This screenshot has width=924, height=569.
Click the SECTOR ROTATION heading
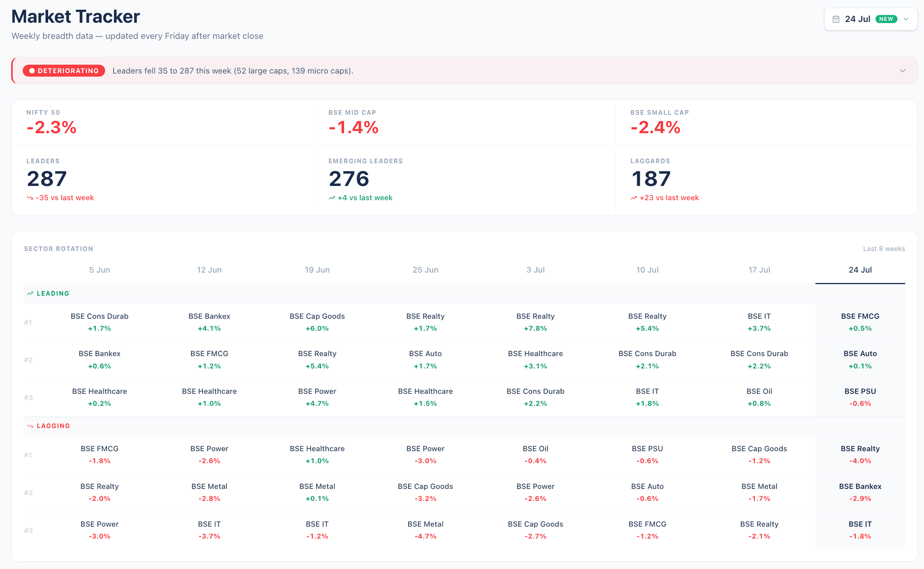point(59,249)
